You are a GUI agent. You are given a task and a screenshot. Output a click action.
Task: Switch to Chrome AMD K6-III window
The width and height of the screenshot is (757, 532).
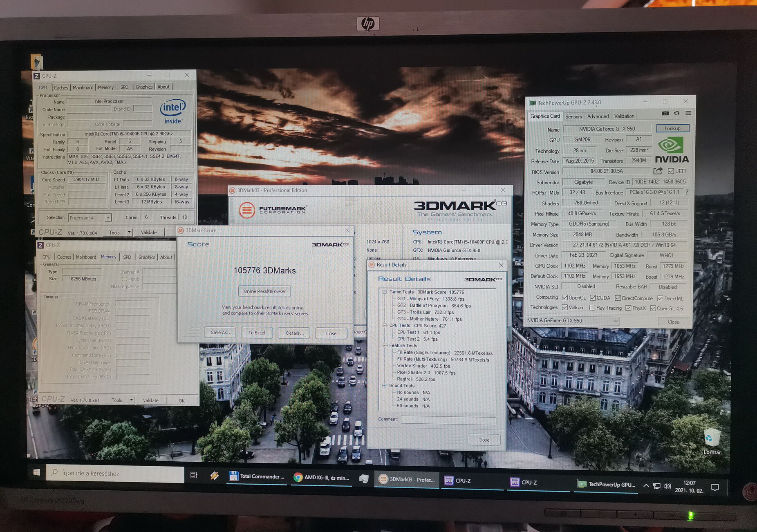[x=322, y=477]
